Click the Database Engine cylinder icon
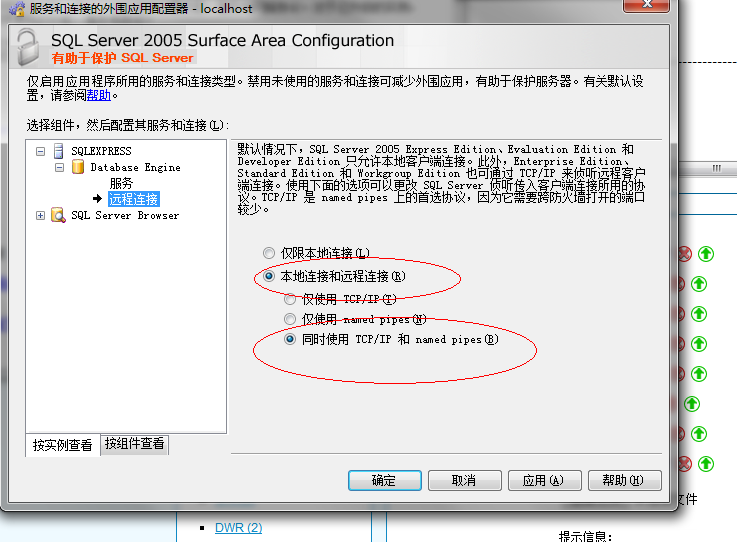 pyautogui.click(x=78, y=167)
